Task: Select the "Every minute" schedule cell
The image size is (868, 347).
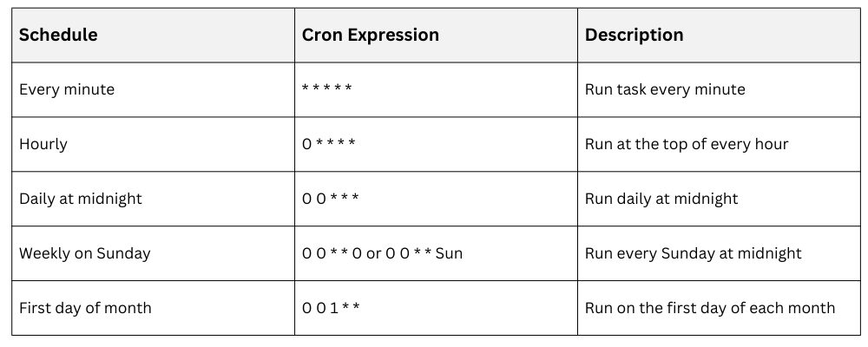Action: (67, 89)
